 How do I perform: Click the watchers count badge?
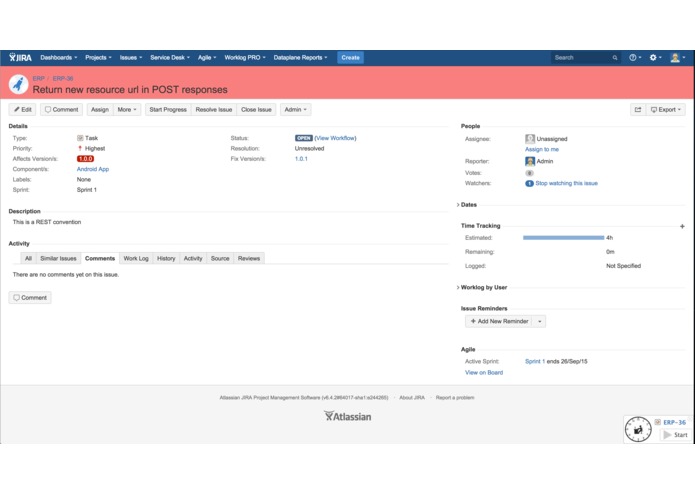coord(529,183)
